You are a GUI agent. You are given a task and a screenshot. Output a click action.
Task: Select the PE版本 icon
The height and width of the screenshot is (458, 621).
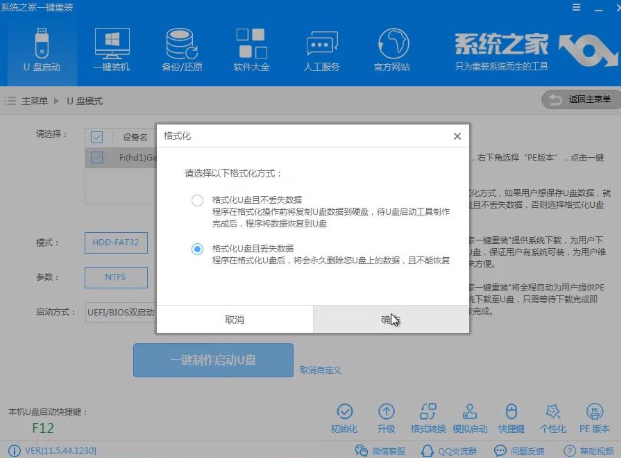point(593,418)
